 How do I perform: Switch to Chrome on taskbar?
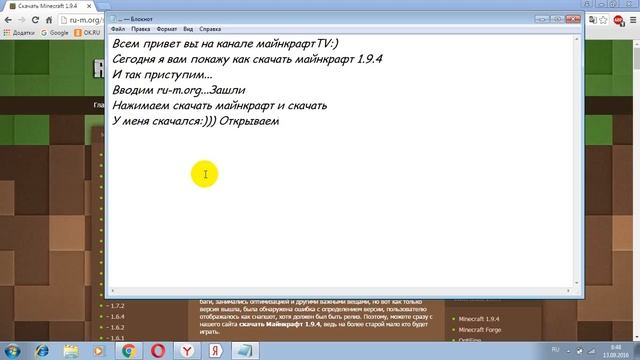pyautogui.click(x=129, y=351)
